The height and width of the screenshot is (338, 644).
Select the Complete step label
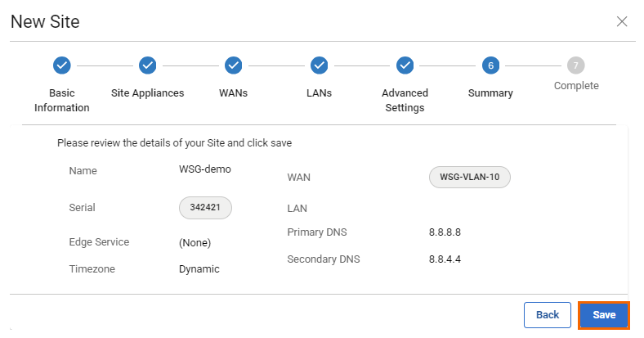[x=576, y=86]
